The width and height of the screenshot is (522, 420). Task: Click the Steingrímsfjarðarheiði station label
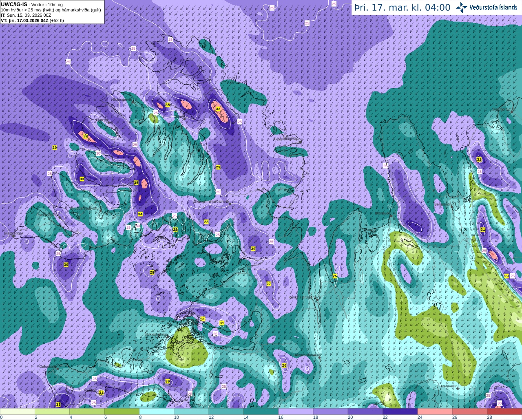(x=212, y=201)
